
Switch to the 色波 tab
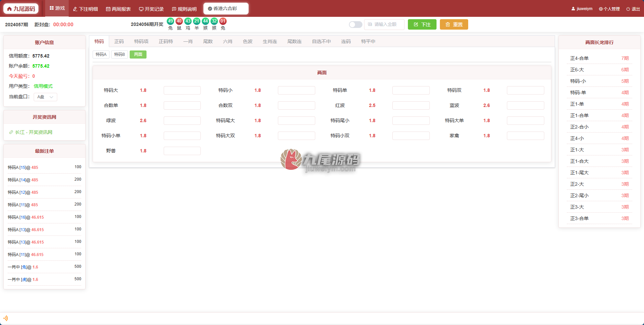(x=248, y=41)
